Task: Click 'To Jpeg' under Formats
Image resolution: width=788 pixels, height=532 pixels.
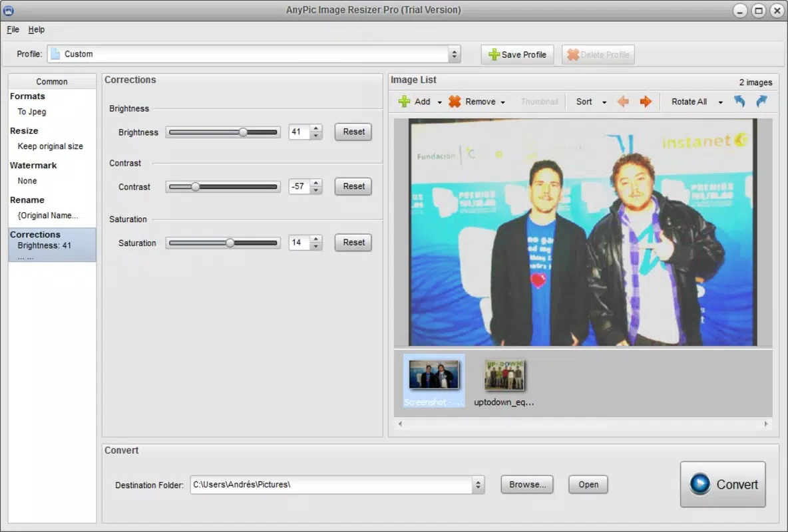Action: coord(32,112)
